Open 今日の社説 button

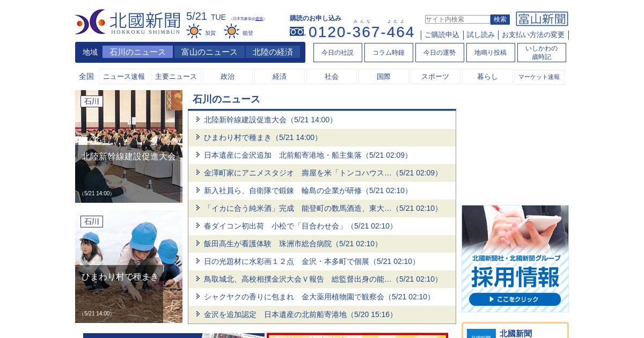(338, 53)
